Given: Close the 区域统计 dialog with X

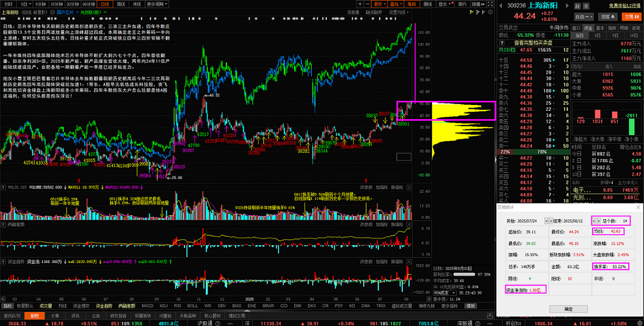Looking at the screenshot, I should 639,208.
